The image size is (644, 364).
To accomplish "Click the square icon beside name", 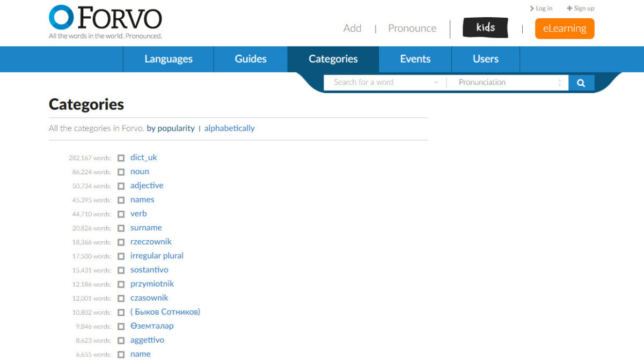I will (121, 354).
